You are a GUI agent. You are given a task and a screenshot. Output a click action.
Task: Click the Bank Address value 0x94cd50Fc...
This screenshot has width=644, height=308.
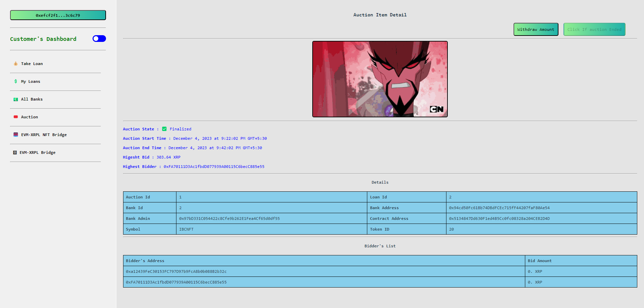click(499, 208)
